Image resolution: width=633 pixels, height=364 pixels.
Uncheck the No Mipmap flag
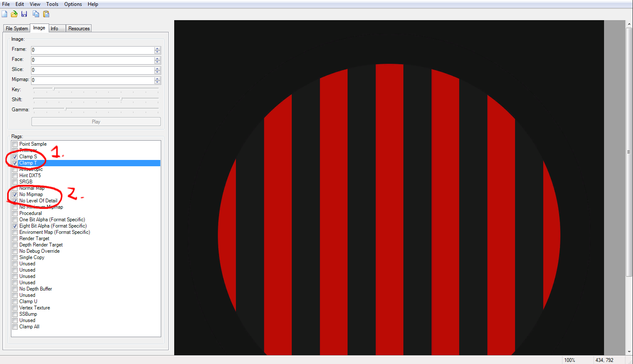pos(15,194)
